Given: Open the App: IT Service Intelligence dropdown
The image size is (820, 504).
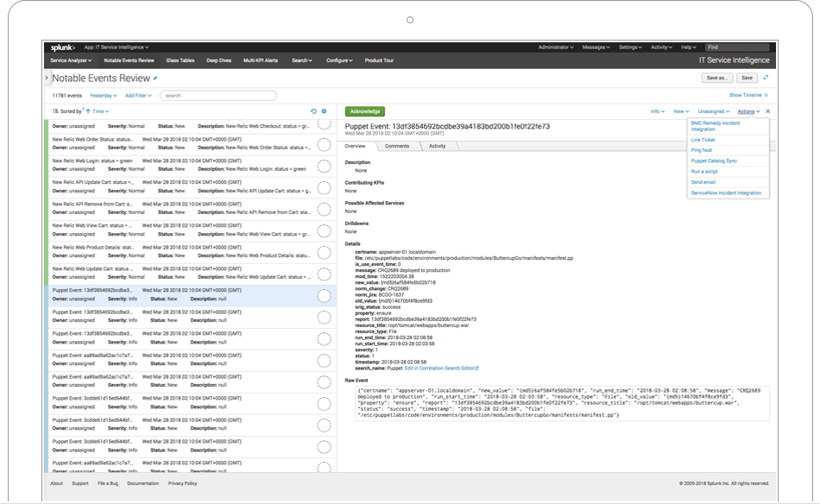Looking at the screenshot, I should pos(117,47).
